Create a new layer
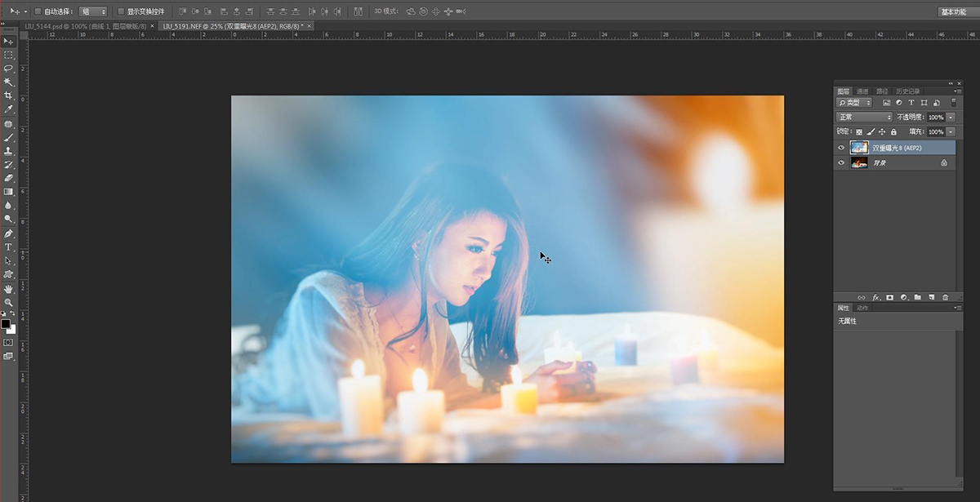Screen dimensions: 980x502 tap(931, 297)
